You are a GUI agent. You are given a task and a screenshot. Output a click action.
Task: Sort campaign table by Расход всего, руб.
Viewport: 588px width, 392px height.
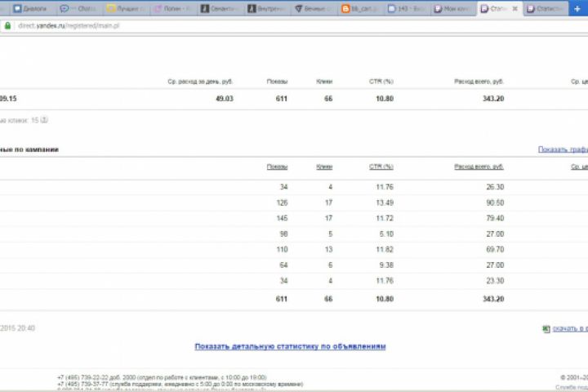click(479, 167)
